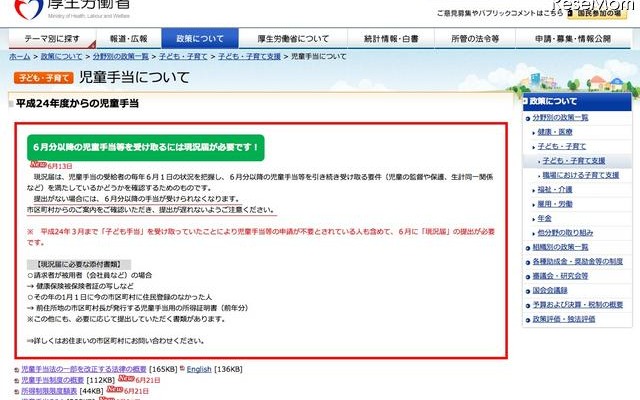
Task: Click the New badge beside 6月21日 on 児童手当制度の概要
Action: [x=126, y=378]
